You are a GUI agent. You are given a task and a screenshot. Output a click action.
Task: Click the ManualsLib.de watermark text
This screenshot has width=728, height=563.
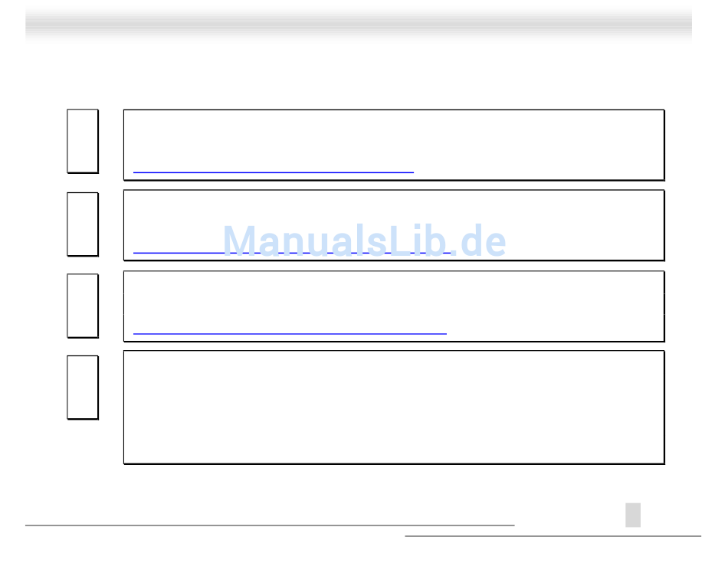364,241
